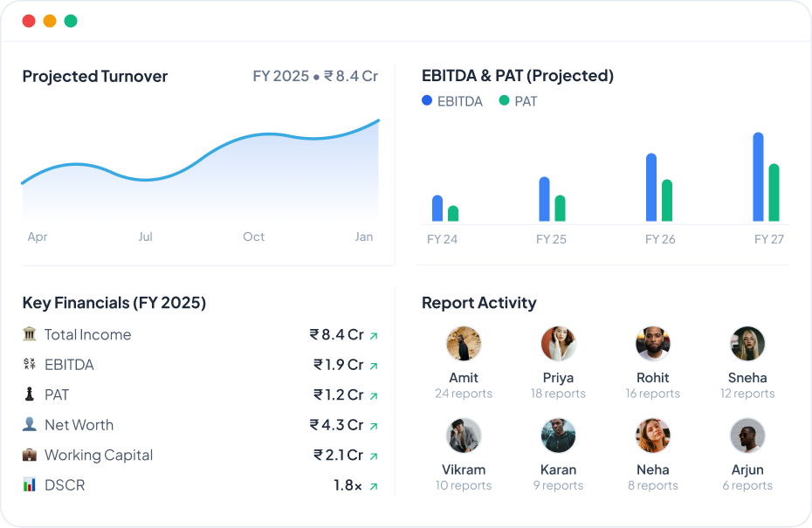Viewport: 812px width, 528px height.
Task: Open Neha's profile avatar
Action: (x=653, y=435)
